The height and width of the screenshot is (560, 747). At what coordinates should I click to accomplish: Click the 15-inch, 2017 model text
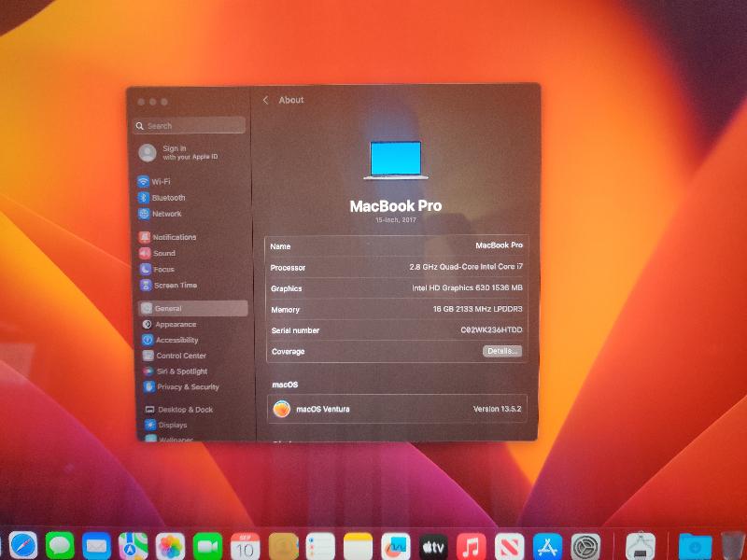click(x=395, y=220)
